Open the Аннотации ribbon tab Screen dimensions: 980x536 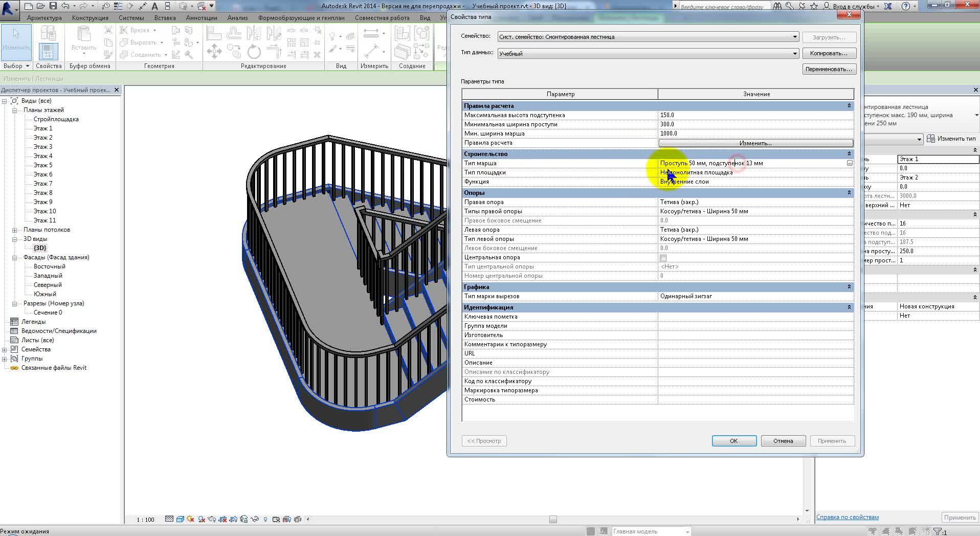(x=202, y=17)
